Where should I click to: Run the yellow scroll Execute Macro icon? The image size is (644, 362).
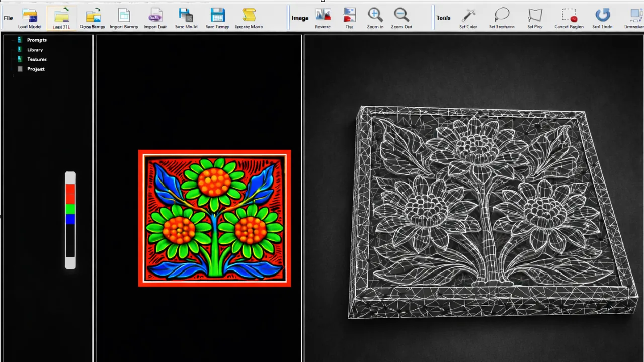coord(249,15)
